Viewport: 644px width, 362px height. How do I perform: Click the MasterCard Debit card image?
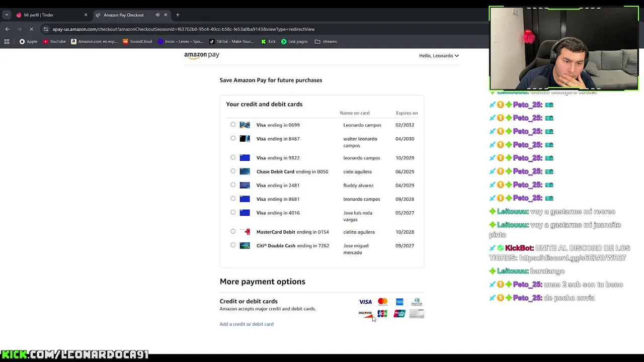[245, 232]
